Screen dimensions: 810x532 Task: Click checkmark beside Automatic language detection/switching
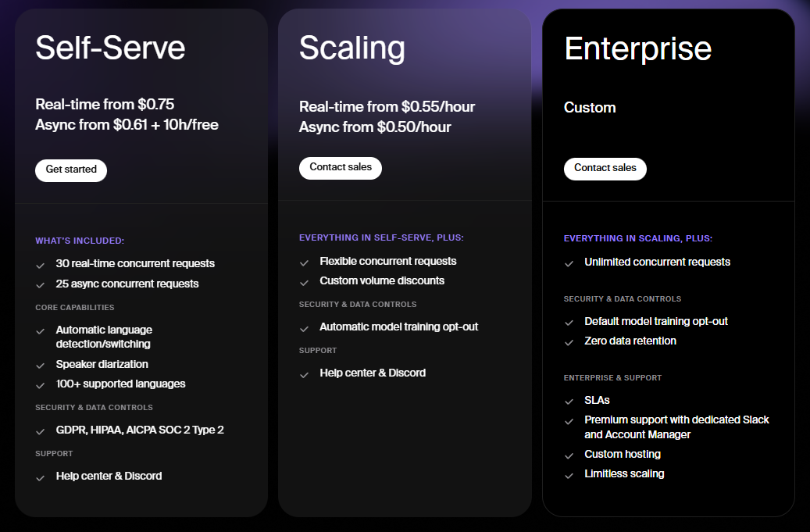click(41, 331)
